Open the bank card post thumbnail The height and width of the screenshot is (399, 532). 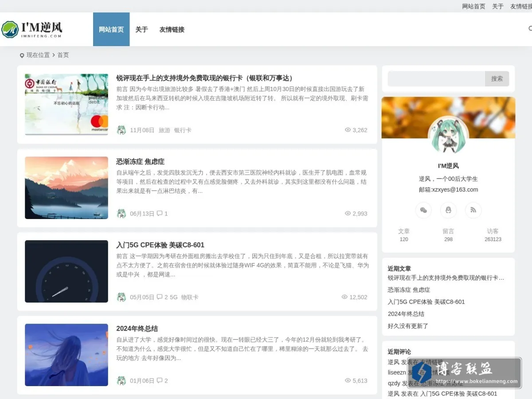pos(66,104)
